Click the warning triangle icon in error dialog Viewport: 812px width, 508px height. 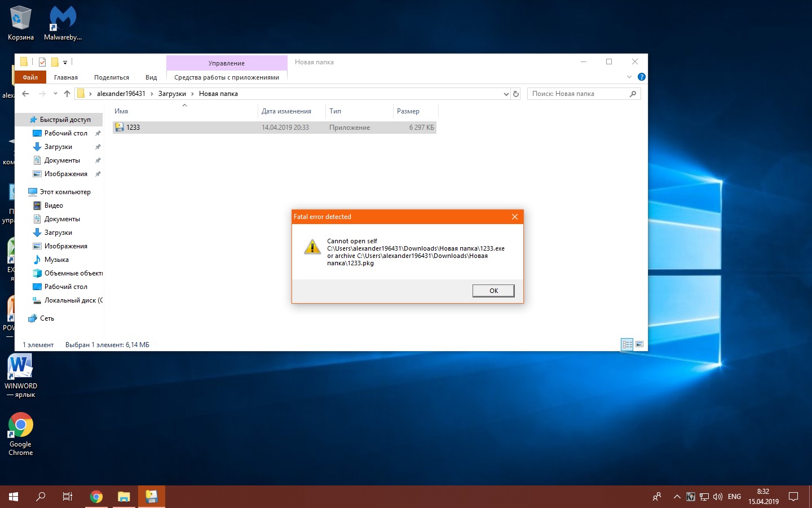pos(312,247)
